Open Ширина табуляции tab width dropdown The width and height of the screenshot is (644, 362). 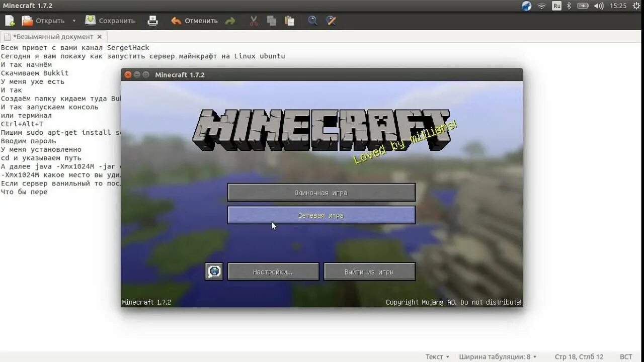(x=498, y=357)
